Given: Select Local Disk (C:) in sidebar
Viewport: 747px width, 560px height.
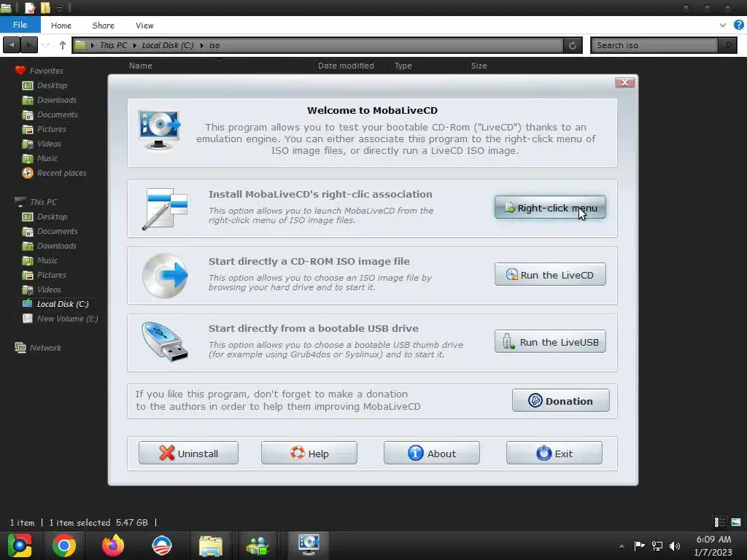Looking at the screenshot, I should tap(63, 304).
